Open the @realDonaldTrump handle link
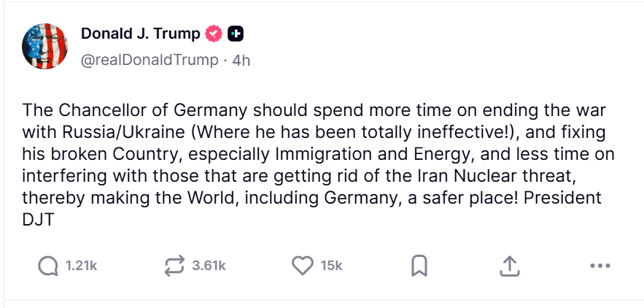The image size is (644, 308). pyautogui.click(x=149, y=60)
